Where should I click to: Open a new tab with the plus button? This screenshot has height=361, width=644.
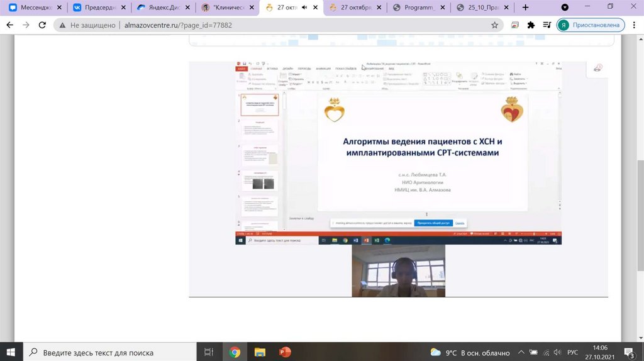click(526, 8)
